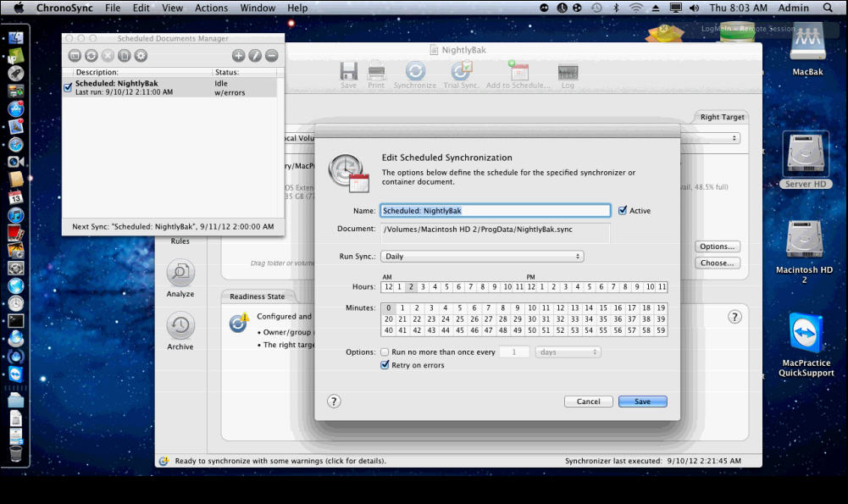The width and height of the screenshot is (848, 504).
Task: Open the Log toolbar icon
Action: tap(568, 72)
